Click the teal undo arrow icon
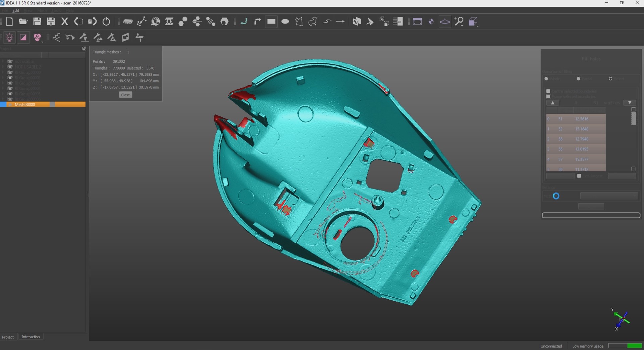The image size is (644, 350). coord(244,21)
